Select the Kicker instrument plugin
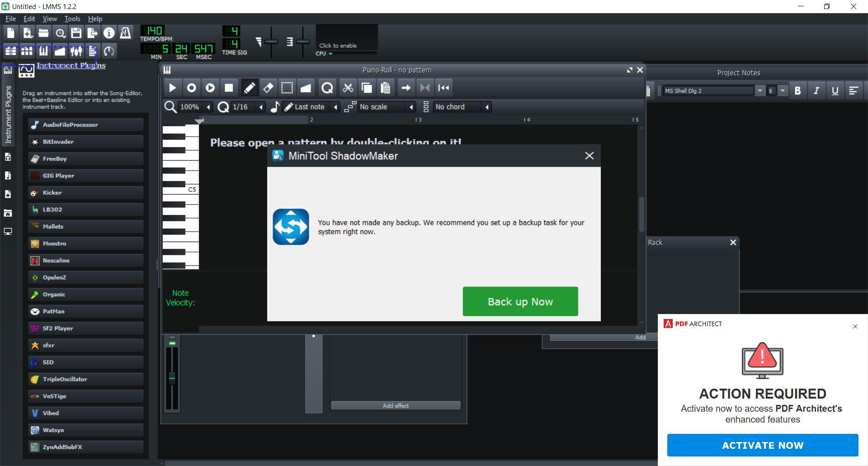Image resolution: width=868 pixels, height=466 pixels. [x=86, y=193]
